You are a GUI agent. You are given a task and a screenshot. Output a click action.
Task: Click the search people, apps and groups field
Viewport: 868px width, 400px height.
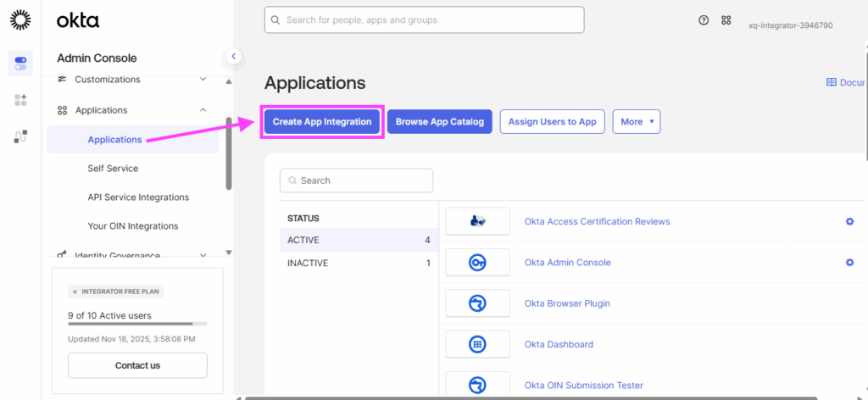424,19
